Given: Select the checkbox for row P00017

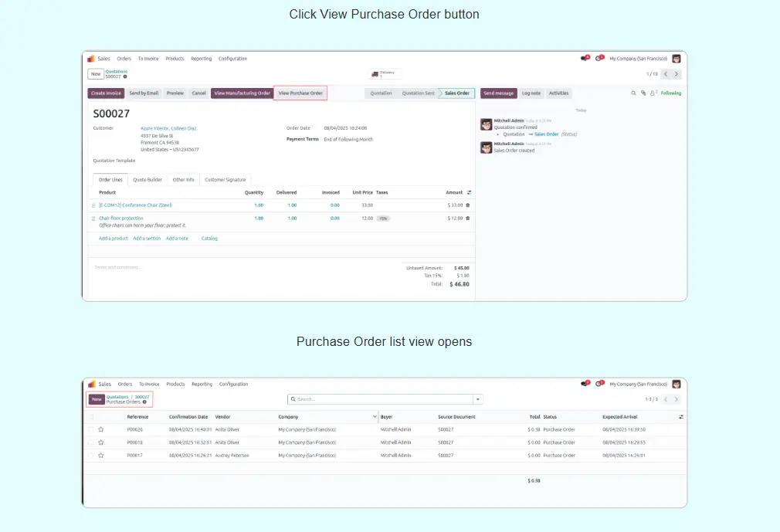Looking at the screenshot, I should pyautogui.click(x=91, y=456).
